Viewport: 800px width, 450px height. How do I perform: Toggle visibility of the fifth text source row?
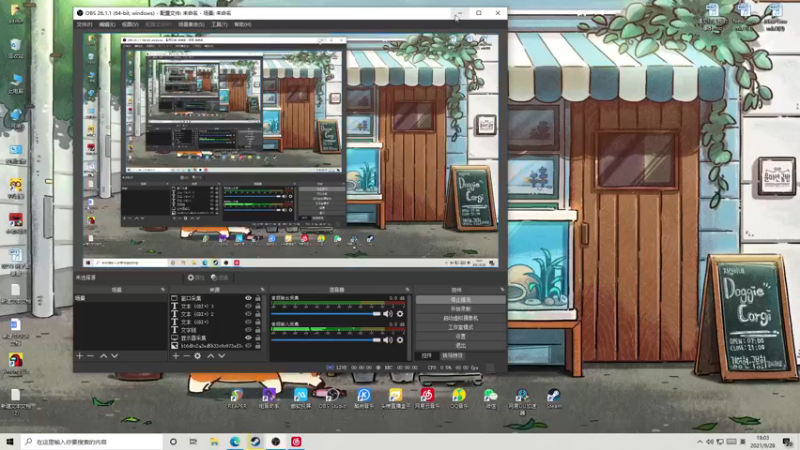point(248,330)
